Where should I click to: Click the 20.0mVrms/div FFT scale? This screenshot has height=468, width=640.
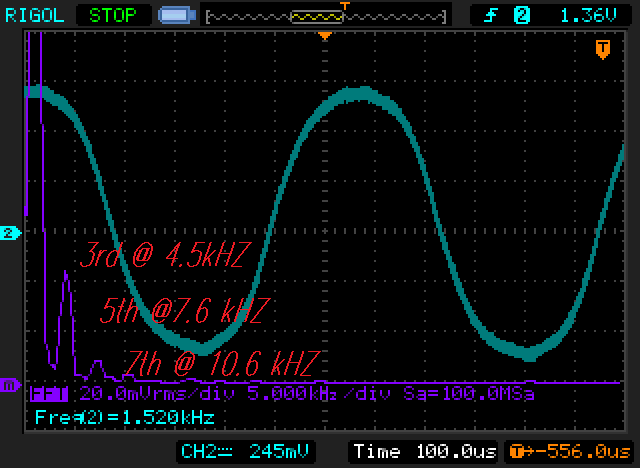tap(157, 393)
